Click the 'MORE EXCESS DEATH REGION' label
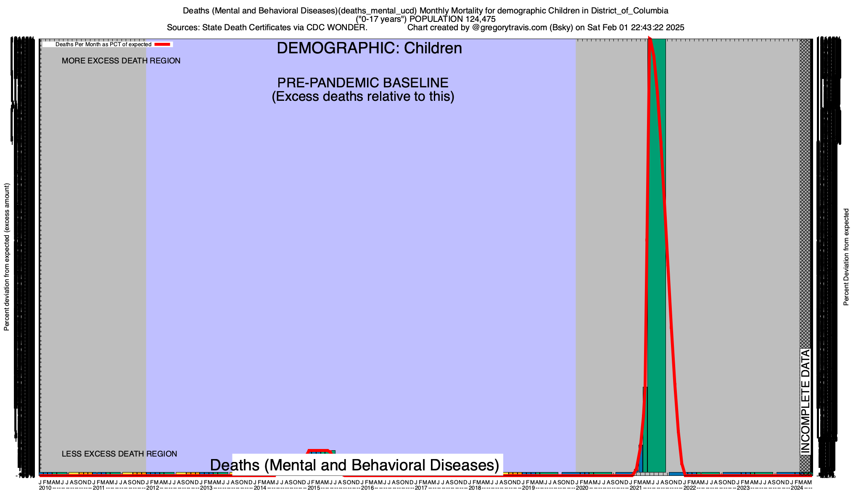The height and width of the screenshot is (504, 861). point(121,61)
